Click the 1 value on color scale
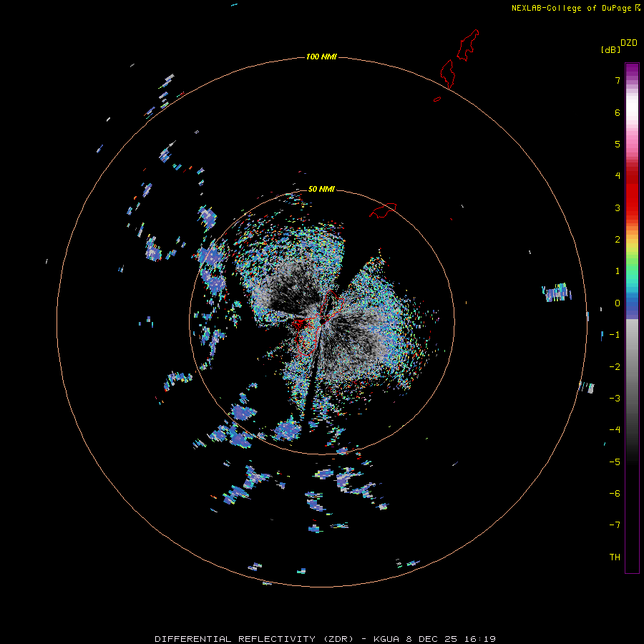 pos(618,271)
